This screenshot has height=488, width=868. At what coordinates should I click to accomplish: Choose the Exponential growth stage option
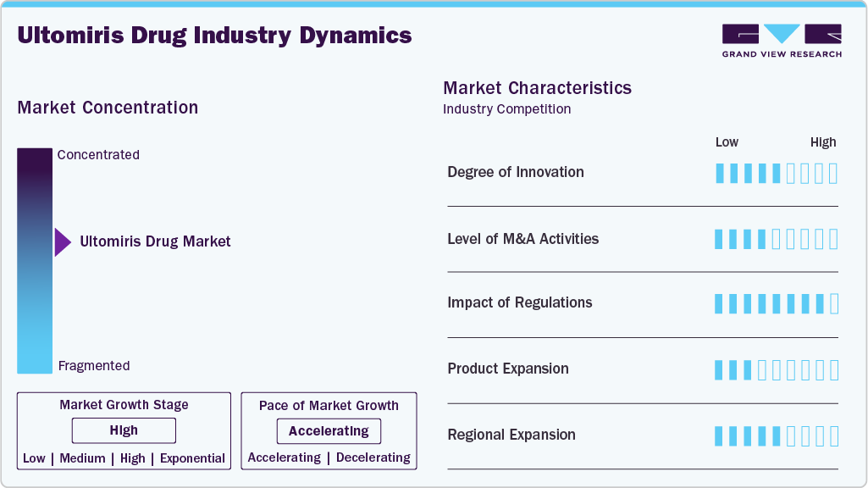point(192,458)
